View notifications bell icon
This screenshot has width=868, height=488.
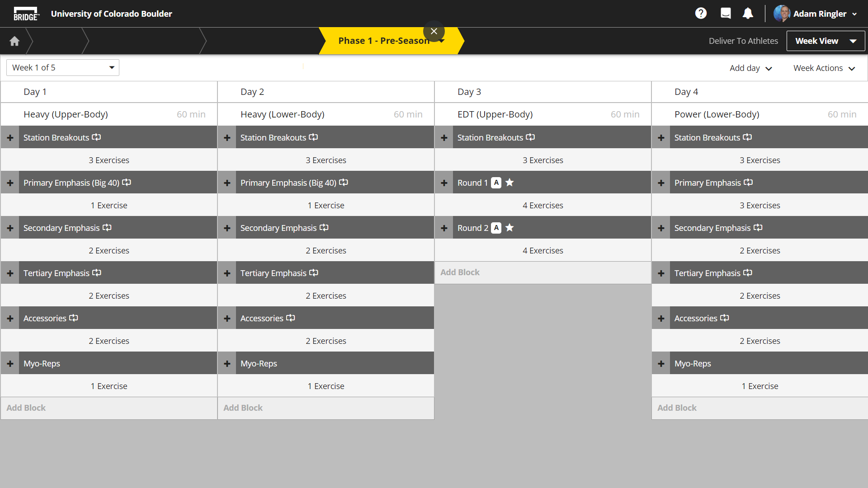pyautogui.click(x=748, y=14)
